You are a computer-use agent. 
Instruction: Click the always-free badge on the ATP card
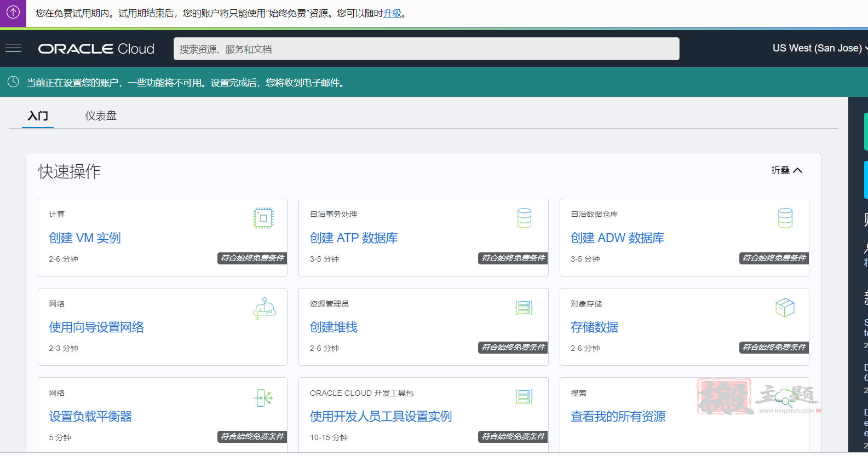pyautogui.click(x=513, y=258)
